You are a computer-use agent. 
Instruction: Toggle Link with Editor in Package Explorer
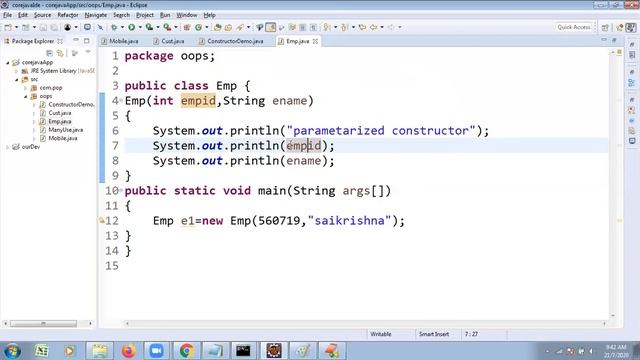click(x=60, y=53)
